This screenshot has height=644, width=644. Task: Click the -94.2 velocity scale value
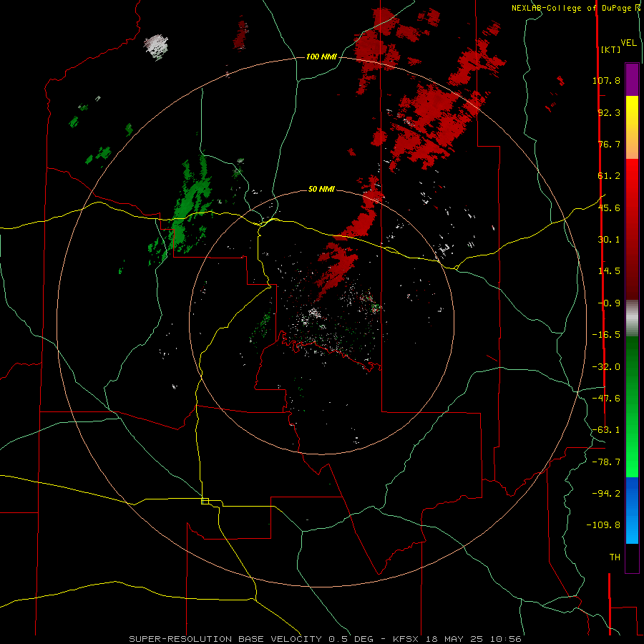(x=606, y=494)
